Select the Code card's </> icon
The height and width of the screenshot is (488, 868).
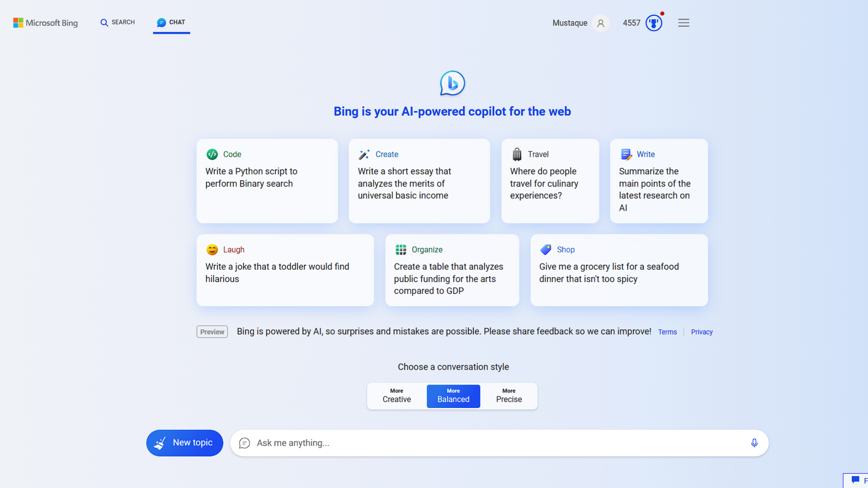212,154
